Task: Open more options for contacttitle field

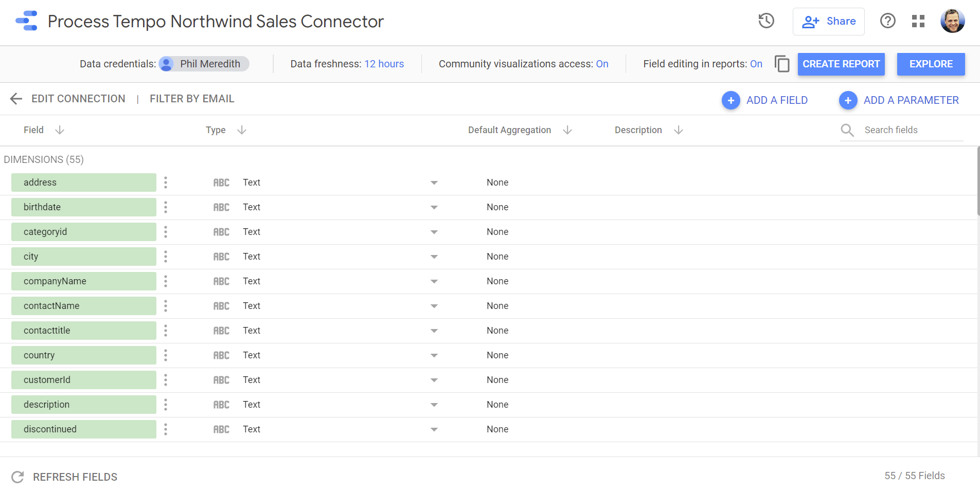Action: pyautogui.click(x=166, y=331)
